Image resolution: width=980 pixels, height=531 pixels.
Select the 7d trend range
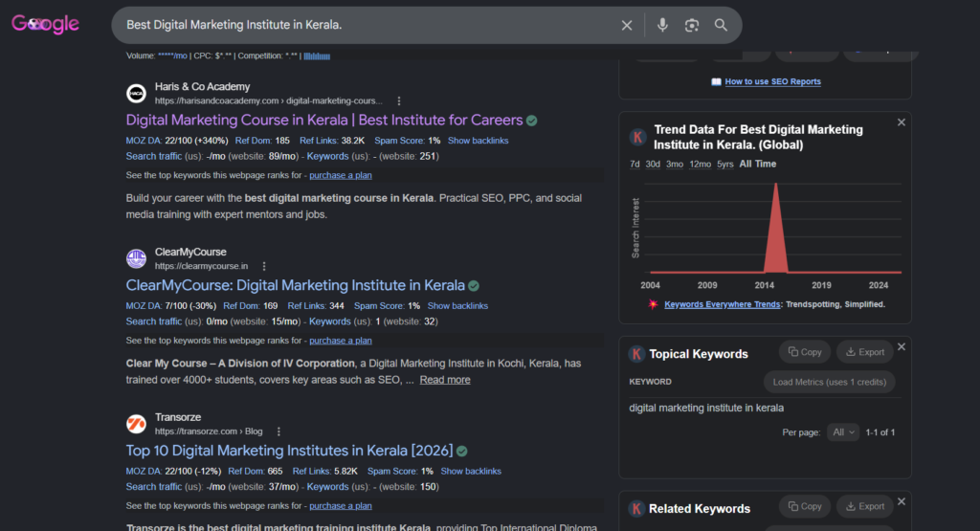point(635,165)
